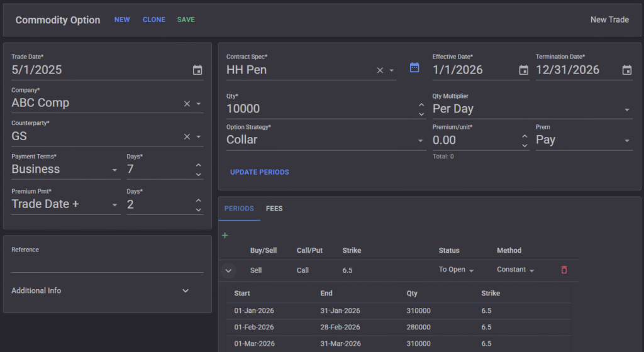Click the Call cell in the period row

point(303,270)
